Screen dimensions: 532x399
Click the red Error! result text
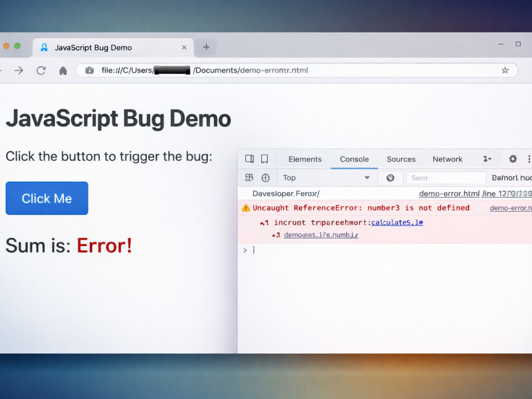[104, 245]
